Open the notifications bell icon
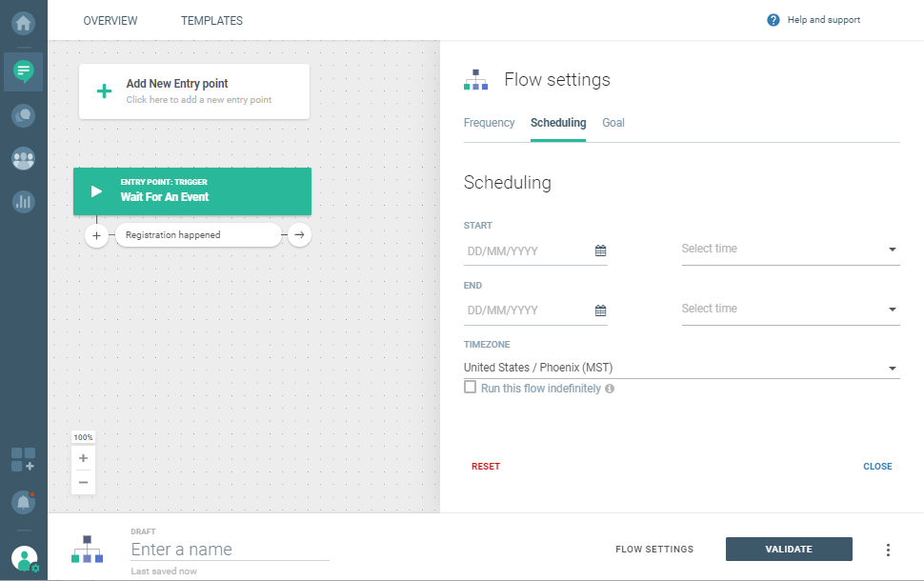 [x=23, y=501]
